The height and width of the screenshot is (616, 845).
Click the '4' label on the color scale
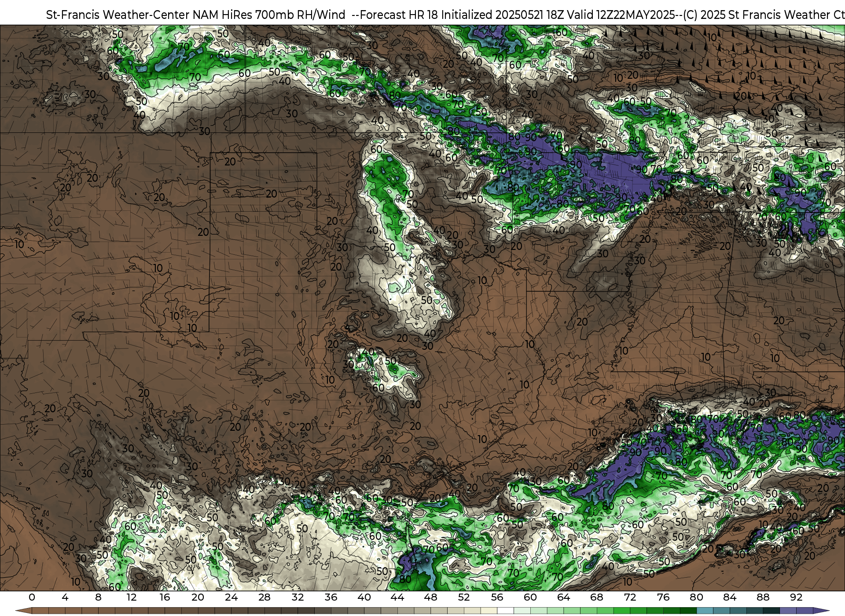coord(65,597)
